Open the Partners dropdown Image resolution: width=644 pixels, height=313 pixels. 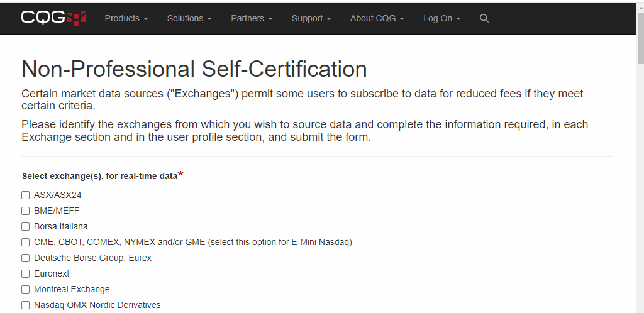(252, 18)
